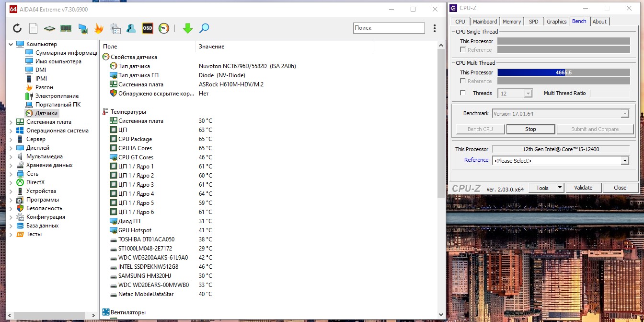Expand the Конфигурация tree node
The width and height of the screenshot is (644, 322).
(11, 217)
